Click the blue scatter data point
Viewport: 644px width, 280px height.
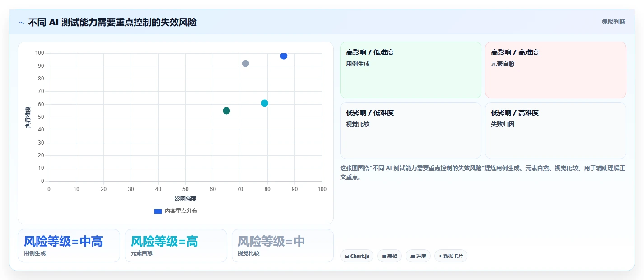[x=284, y=56]
